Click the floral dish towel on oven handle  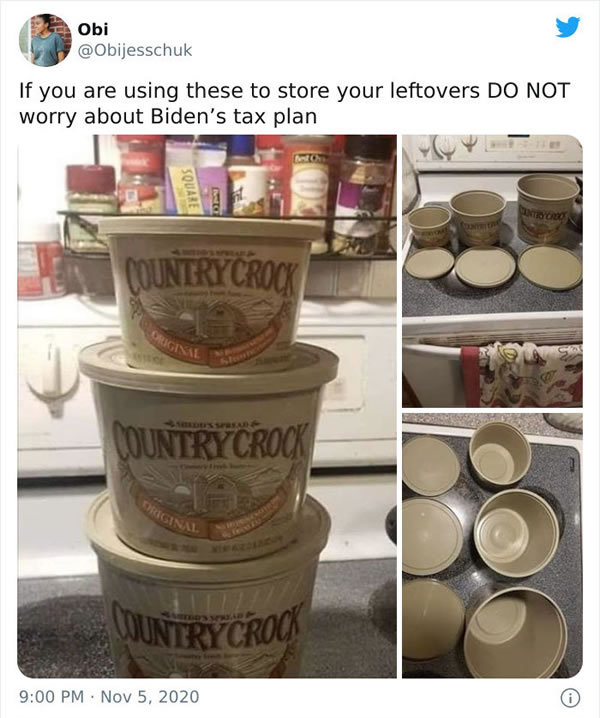522,375
